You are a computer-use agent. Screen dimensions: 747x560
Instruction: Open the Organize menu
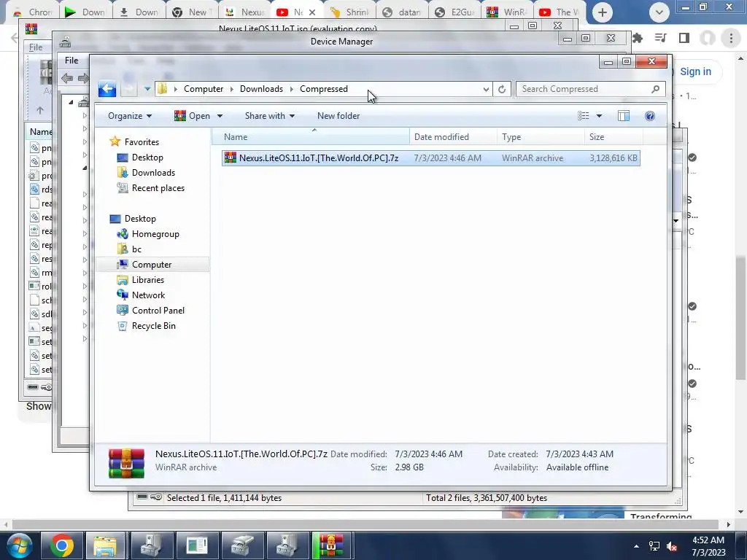[x=130, y=116]
